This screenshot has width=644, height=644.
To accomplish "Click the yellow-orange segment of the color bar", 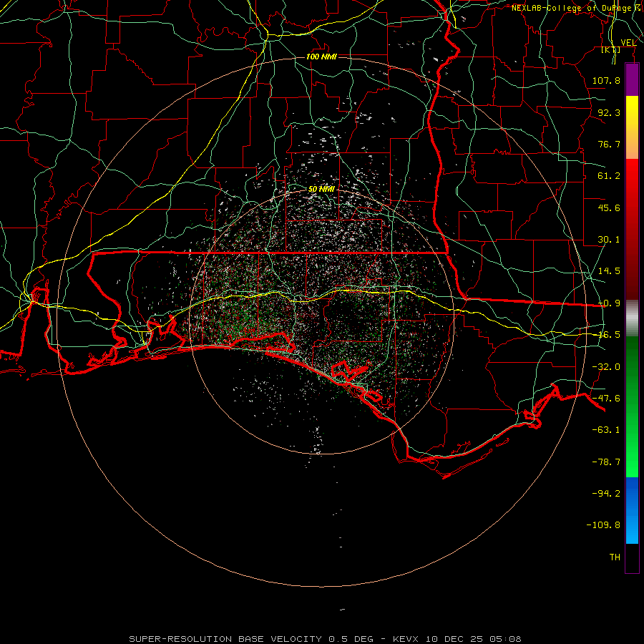I will tap(632, 127).
